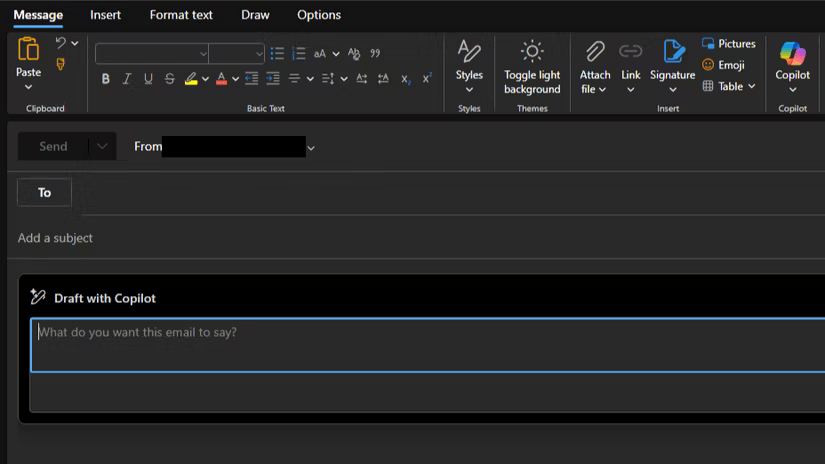The width and height of the screenshot is (825, 464).
Task: Open the Options tab
Action: (319, 15)
